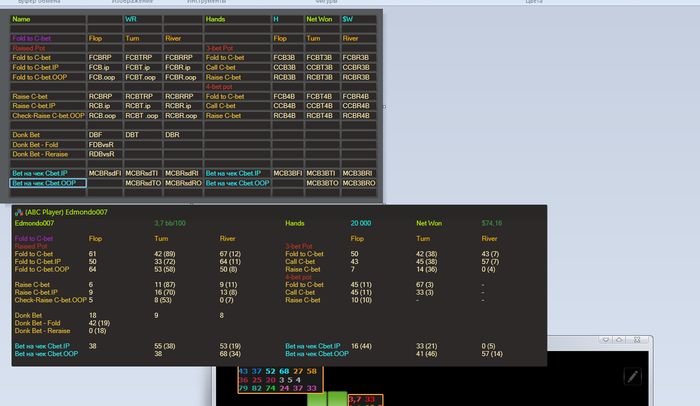The width and height of the screenshot is (700, 406).
Task: Click the '3-bet Pot' red heading cell
Action: tap(238, 48)
